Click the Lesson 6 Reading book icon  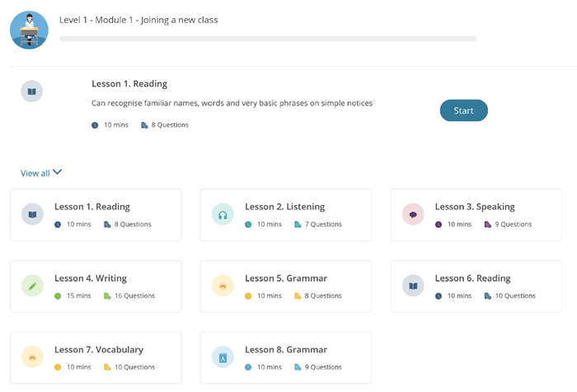pyautogui.click(x=413, y=286)
